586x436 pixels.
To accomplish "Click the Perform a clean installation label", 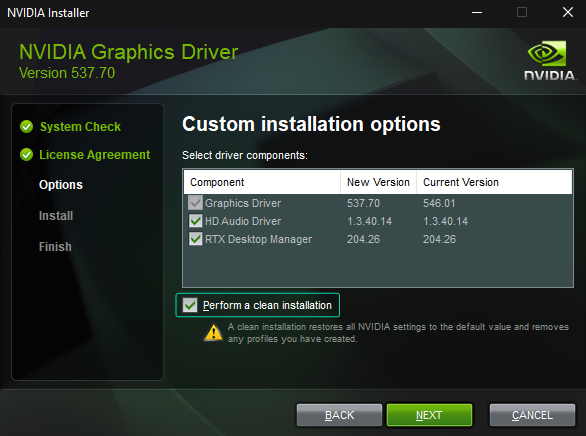I will coord(267,305).
